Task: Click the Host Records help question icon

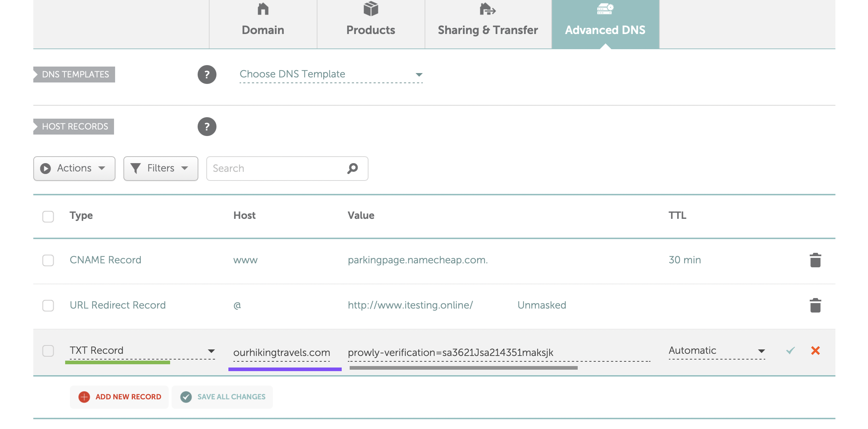Action: tap(207, 127)
